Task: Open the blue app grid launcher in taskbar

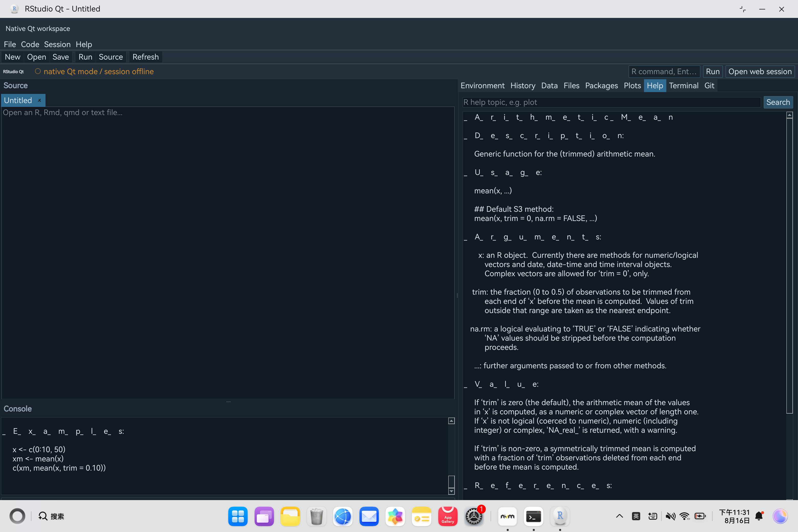Action: coord(238,516)
